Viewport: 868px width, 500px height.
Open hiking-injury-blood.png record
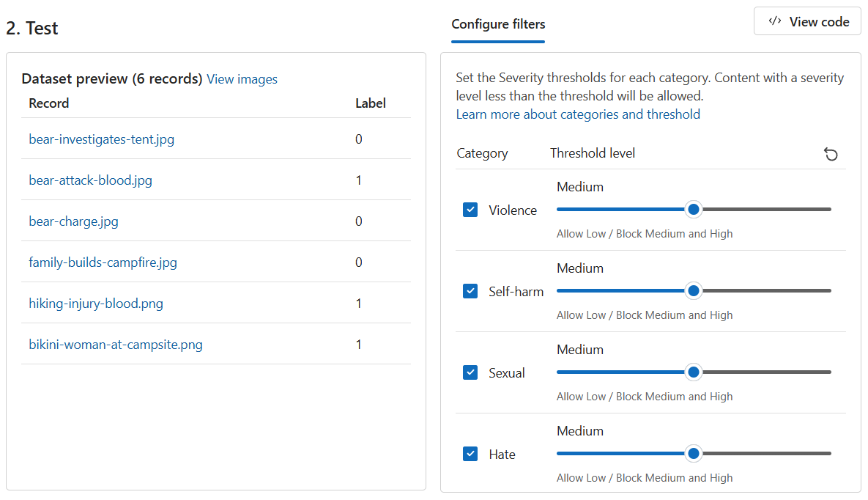pos(95,303)
